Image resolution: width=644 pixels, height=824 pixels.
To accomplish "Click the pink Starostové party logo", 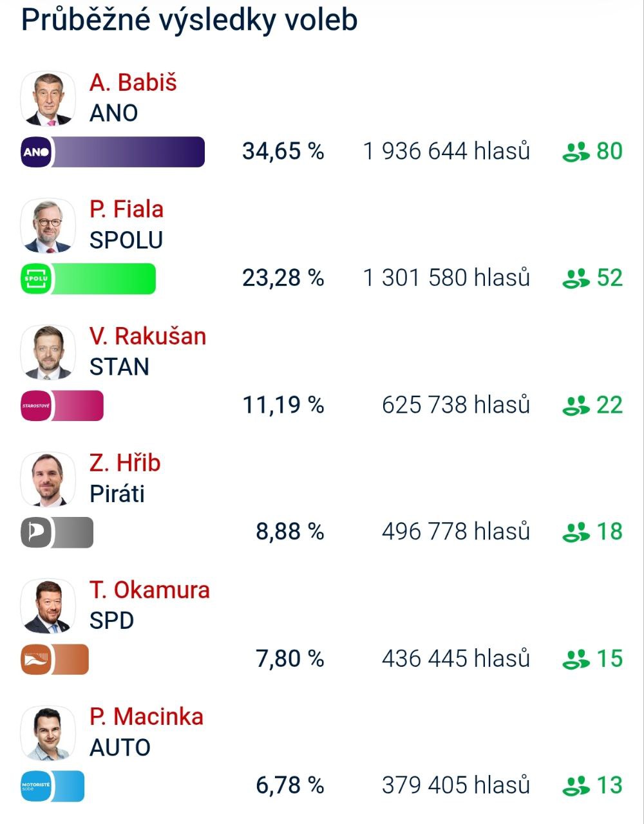I will click(37, 406).
